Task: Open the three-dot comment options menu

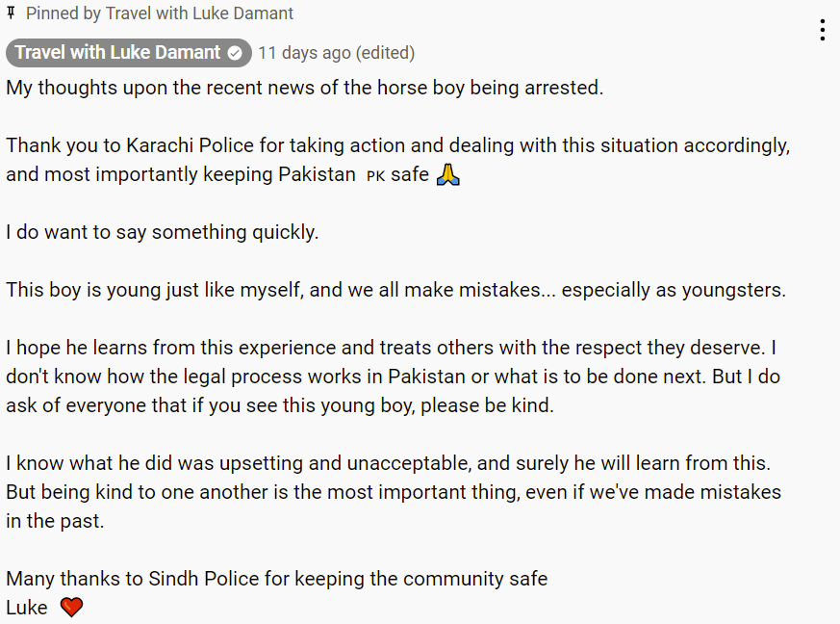Action: pyautogui.click(x=823, y=30)
